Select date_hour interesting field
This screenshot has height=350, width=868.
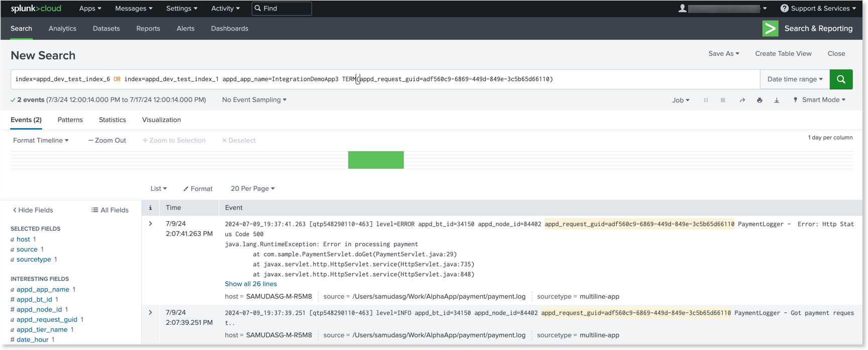[x=33, y=340]
